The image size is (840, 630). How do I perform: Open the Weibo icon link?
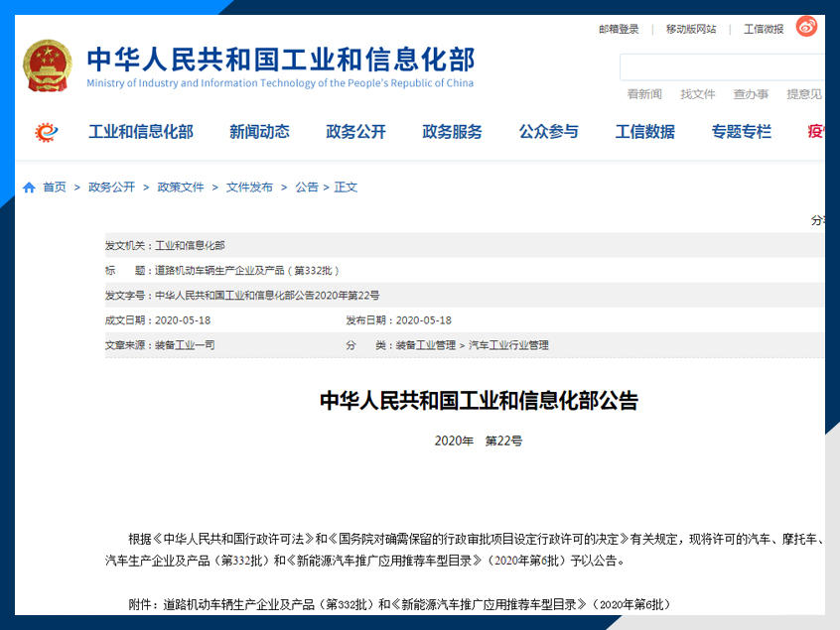click(806, 28)
